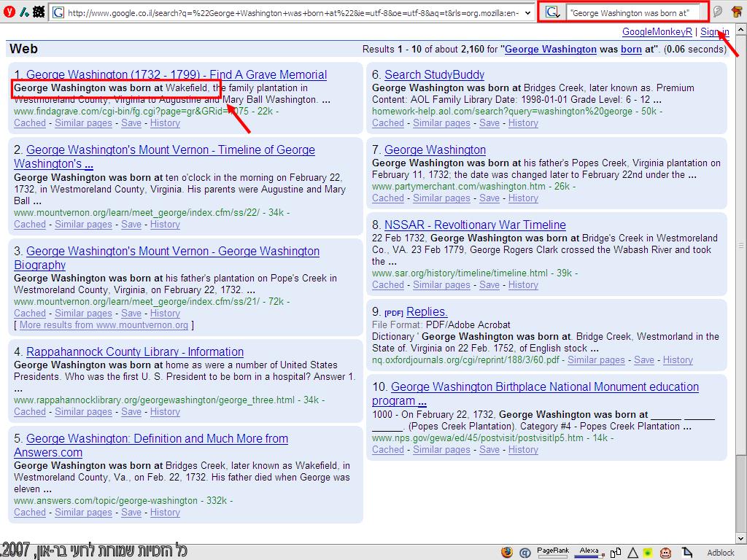747x560 pixels.
Task: Open Search StudyBuddy result
Action: (435, 75)
